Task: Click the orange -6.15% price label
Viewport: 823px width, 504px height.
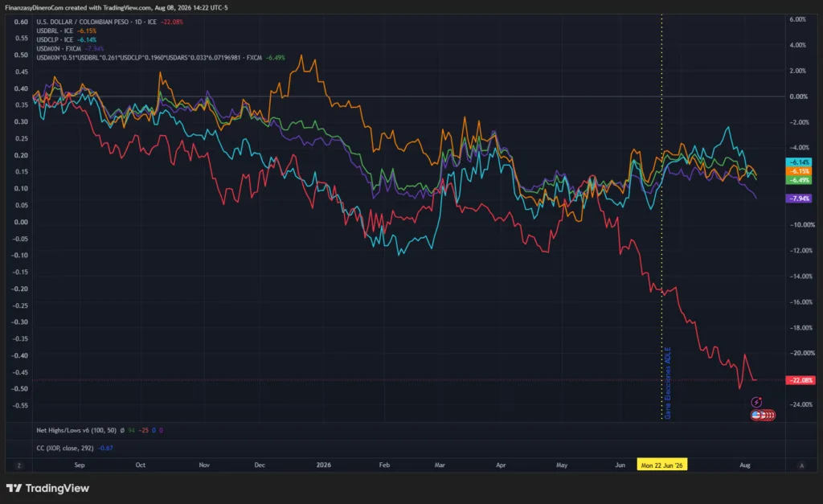Action: pos(798,171)
